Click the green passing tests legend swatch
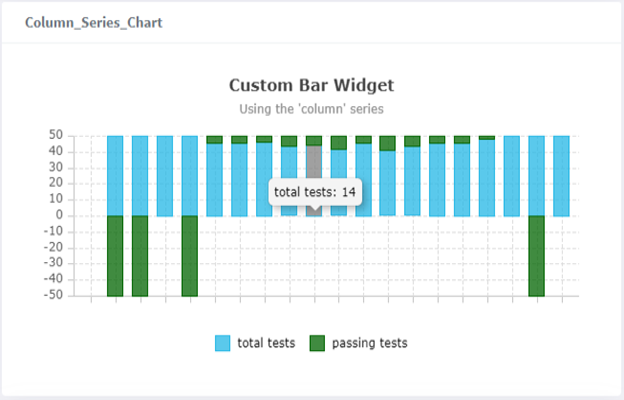 point(317,343)
